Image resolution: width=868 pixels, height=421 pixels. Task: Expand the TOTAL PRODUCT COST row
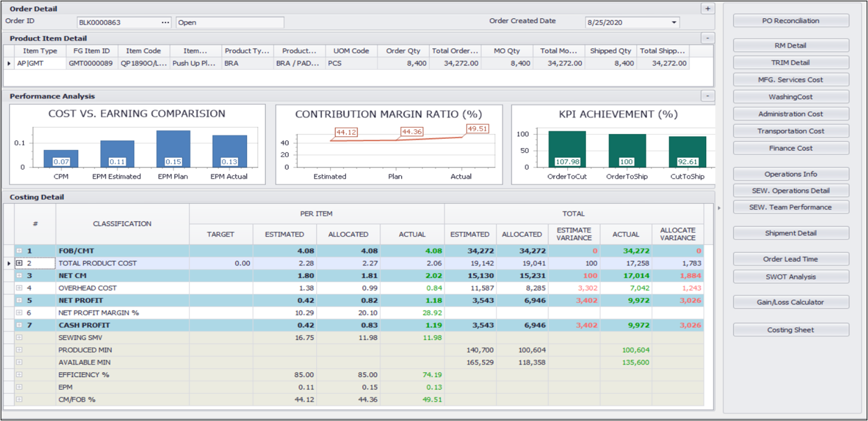tap(20, 263)
